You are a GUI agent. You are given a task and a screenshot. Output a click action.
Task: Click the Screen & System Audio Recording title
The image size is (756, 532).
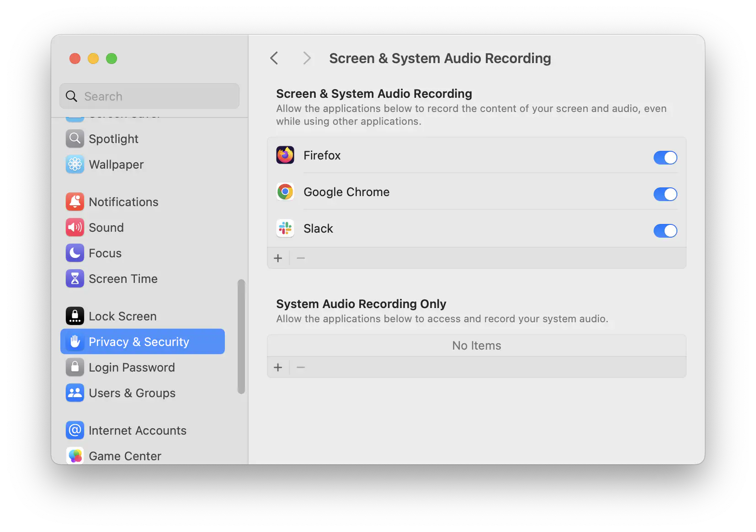440,59
